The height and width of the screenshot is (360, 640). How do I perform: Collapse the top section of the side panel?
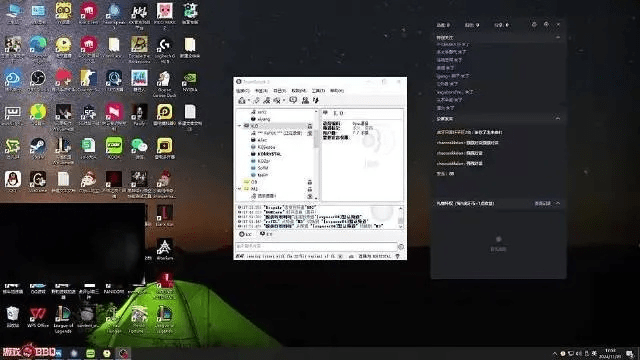pyautogui.click(x=558, y=38)
